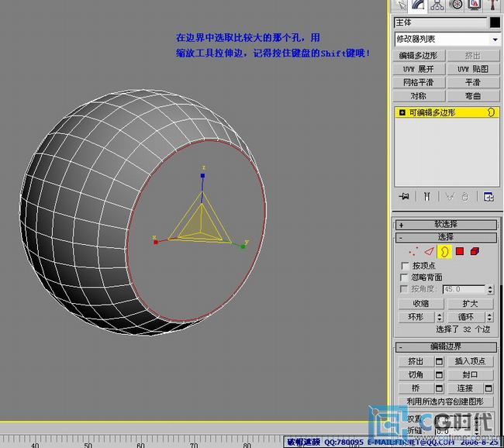Click the 挤出 button in 编辑边界
This screenshot has height=448, width=504.
tap(416, 361)
